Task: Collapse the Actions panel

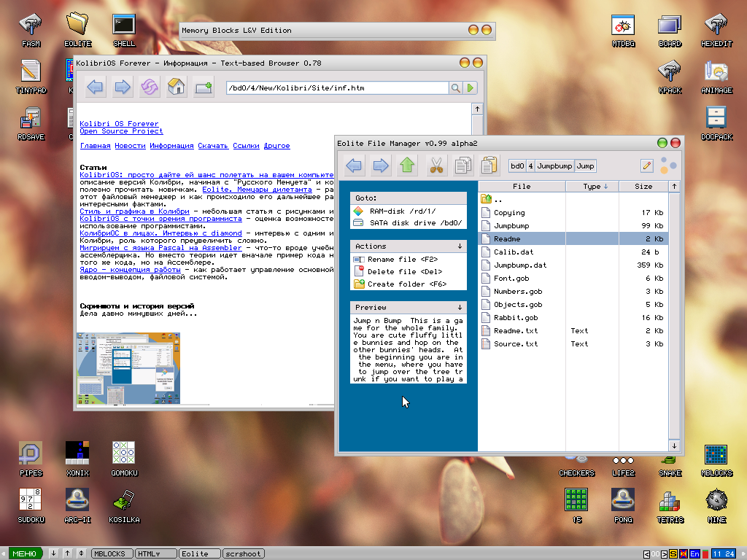Action: [x=460, y=246]
